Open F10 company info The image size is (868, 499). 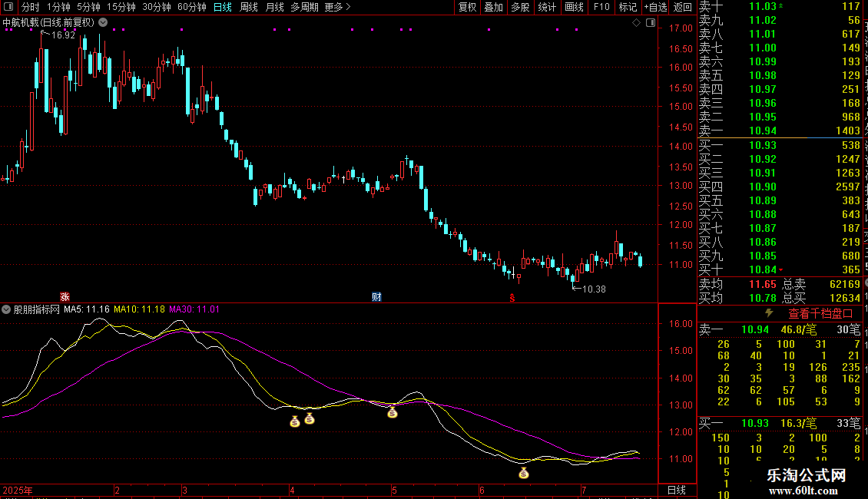tap(601, 7)
